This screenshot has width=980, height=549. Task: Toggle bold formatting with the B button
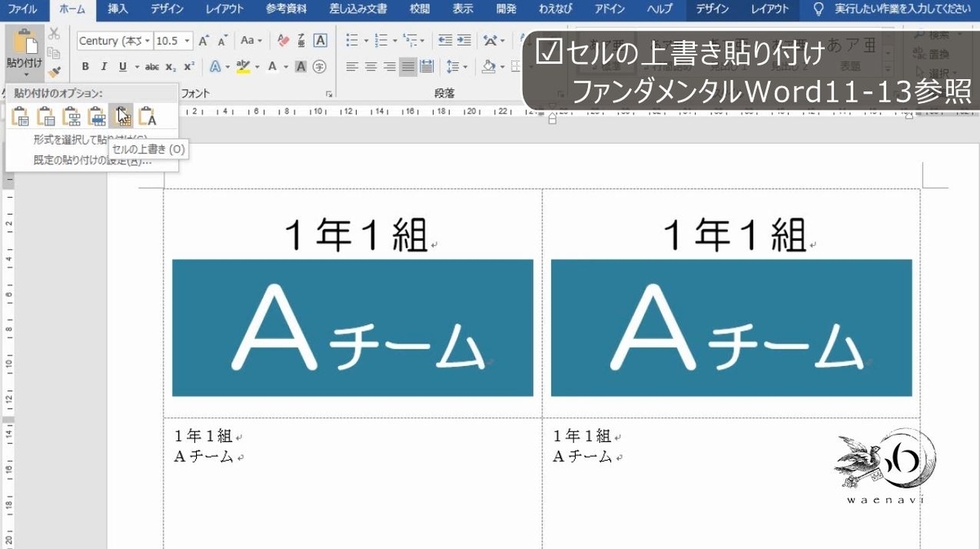click(x=86, y=66)
